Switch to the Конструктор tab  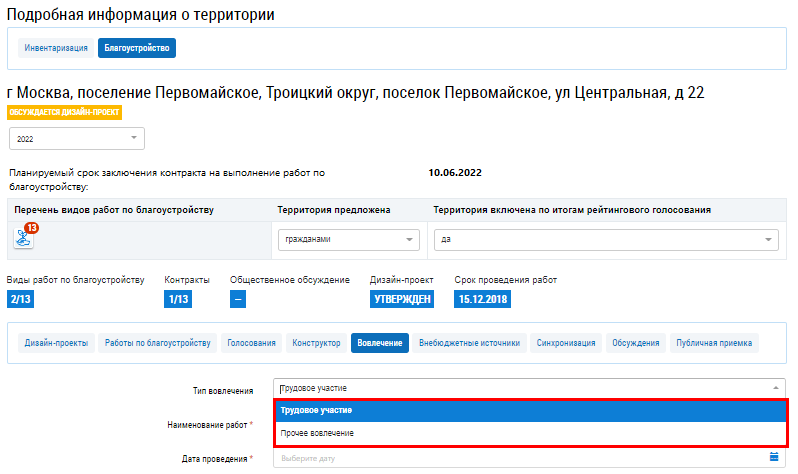coord(317,343)
